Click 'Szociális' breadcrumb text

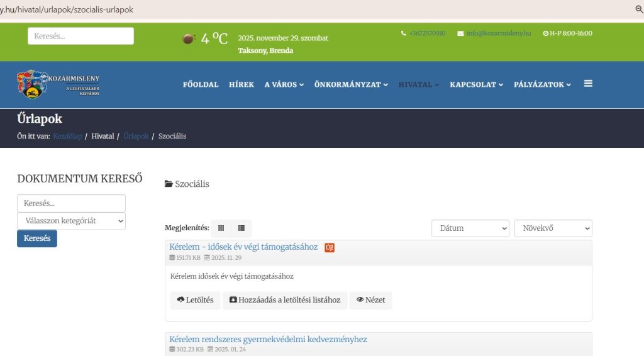(x=172, y=136)
